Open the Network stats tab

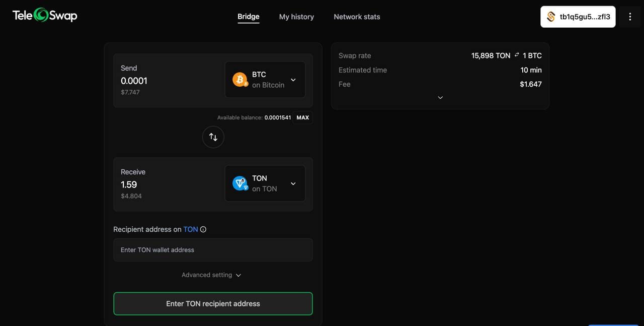[357, 17]
